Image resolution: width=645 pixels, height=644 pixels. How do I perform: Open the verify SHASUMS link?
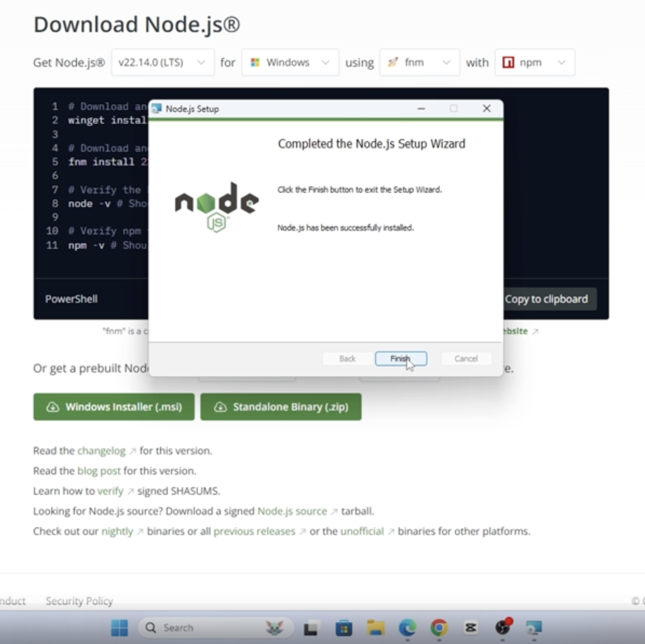[x=110, y=491]
